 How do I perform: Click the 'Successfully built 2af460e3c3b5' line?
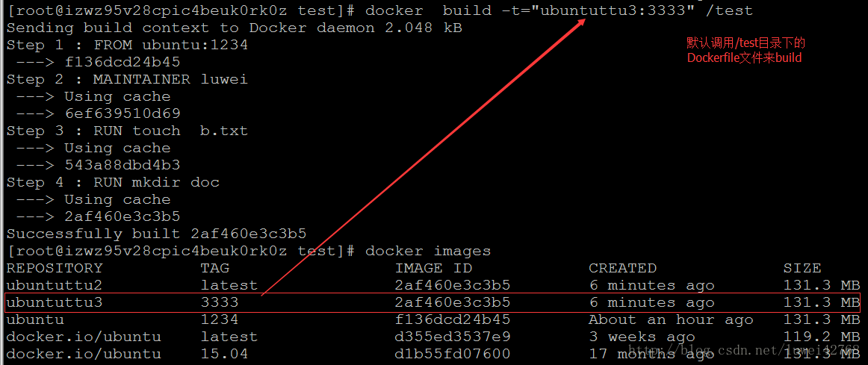[x=156, y=234]
